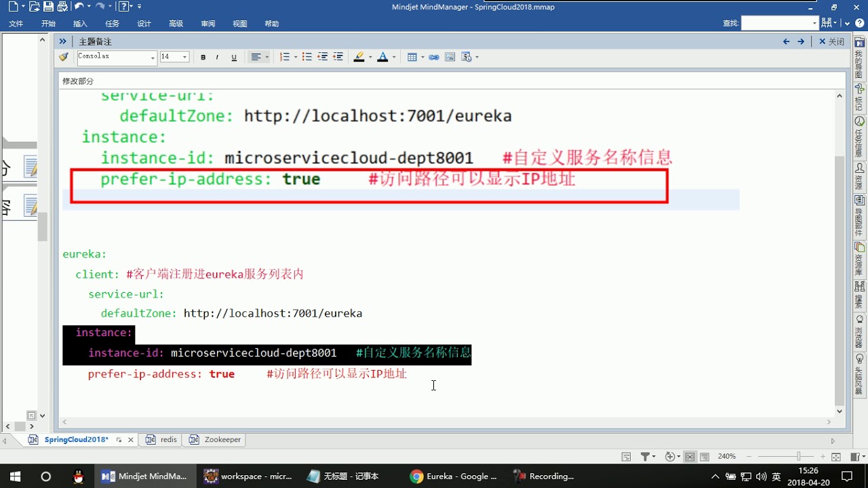Click the Open file icon in quick access
This screenshot has height=488, width=868.
pyautogui.click(x=34, y=7)
